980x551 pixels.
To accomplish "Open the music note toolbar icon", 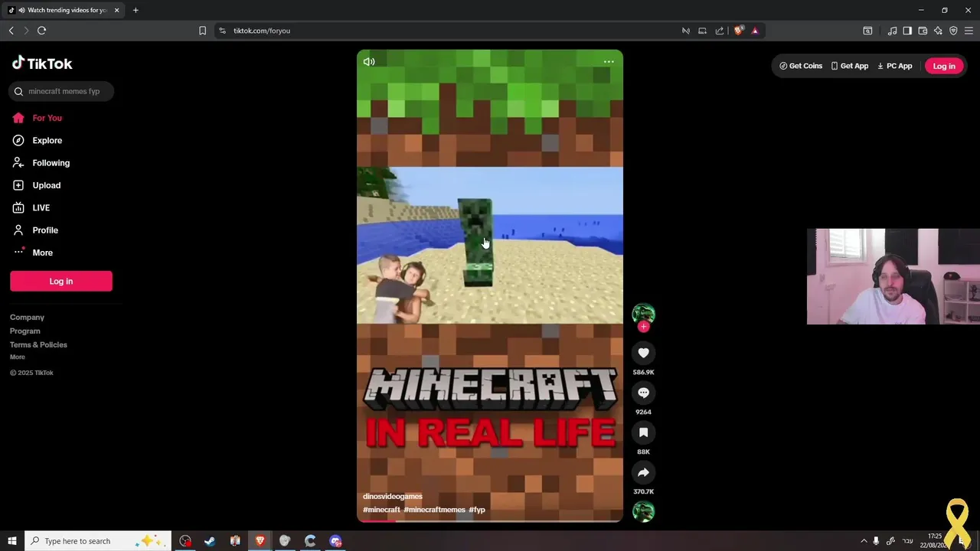I will [x=892, y=31].
